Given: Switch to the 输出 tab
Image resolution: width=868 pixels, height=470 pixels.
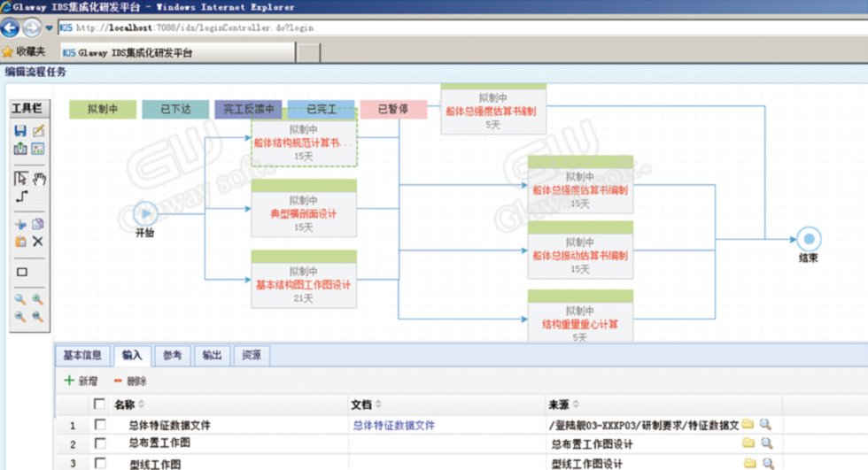Looking at the screenshot, I should [x=212, y=356].
